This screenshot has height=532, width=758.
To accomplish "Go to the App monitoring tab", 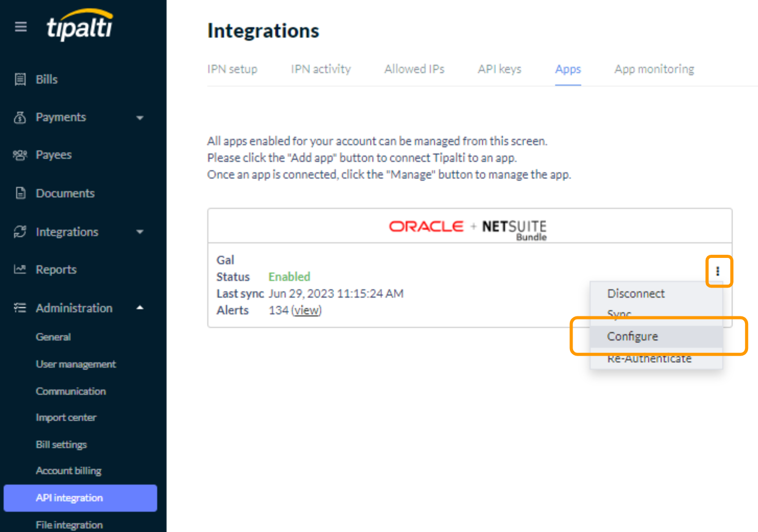I will (x=654, y=69).
